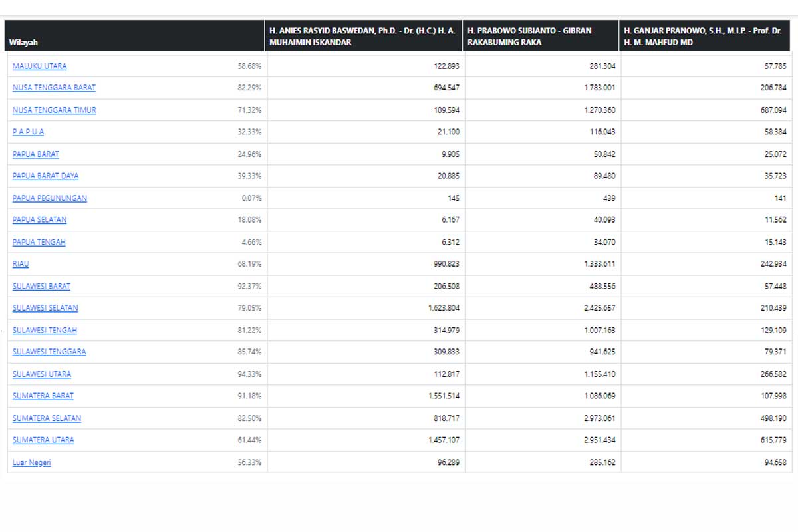
Task: Open the NUSA TENGGARA BARAT link
Action: 54,88
